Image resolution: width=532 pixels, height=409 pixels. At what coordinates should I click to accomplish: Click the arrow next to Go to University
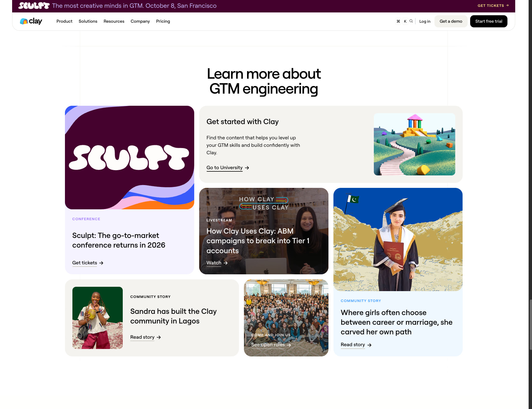(247, 168)
